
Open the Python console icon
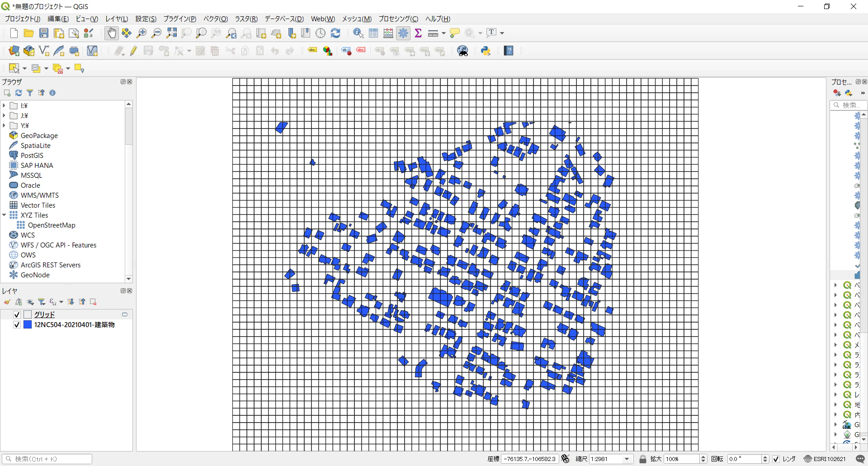coord(486,51)
